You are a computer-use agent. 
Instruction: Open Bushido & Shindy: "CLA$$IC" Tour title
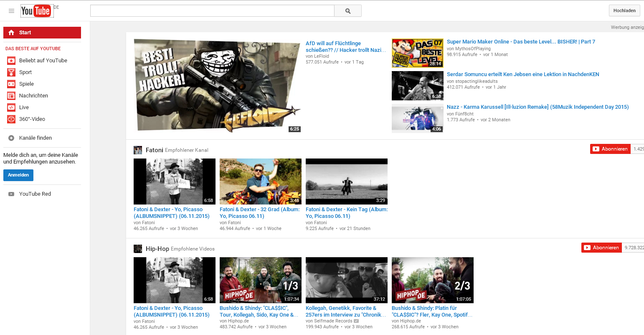pos(259,312)
